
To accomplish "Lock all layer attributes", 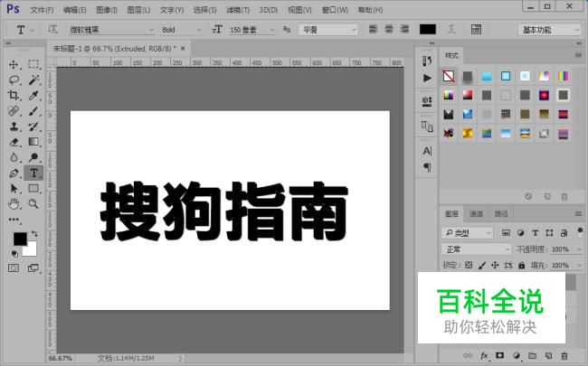I will pyautogui.click(x=522, y=265).
